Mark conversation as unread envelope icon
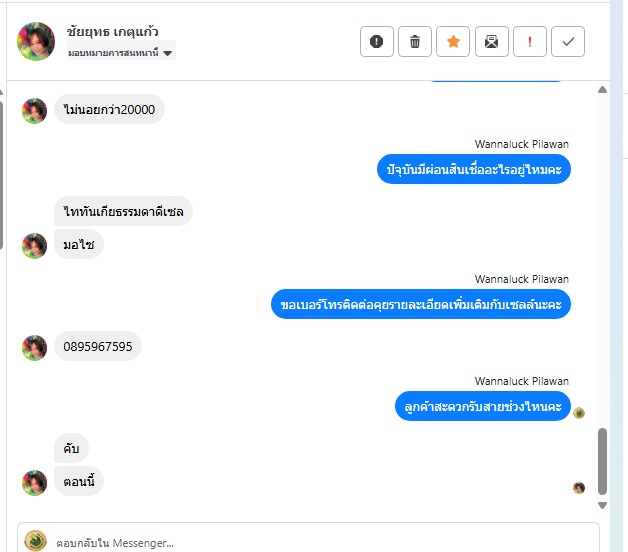The image size is (628, 552). tap(491, 42)
